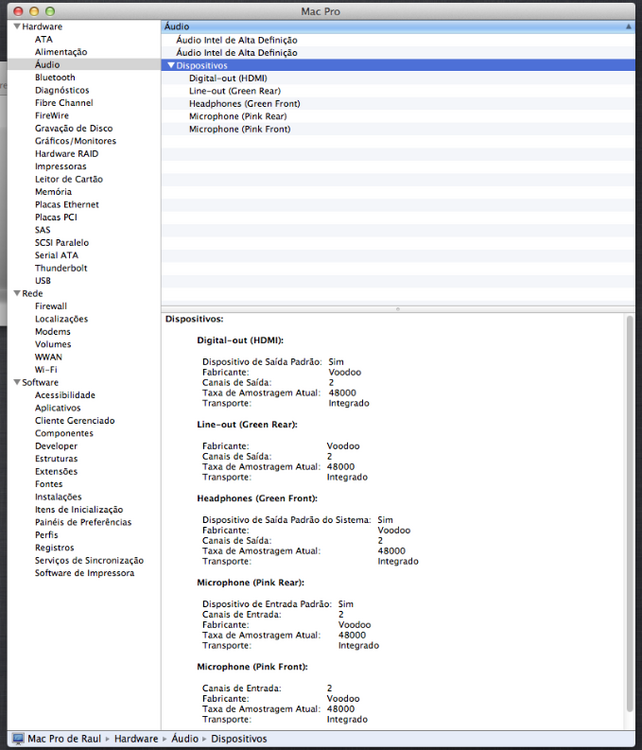Select Placas PCI in the sidebar
Viewport: 642px width, 750px height.
click(x=56, y=217)
